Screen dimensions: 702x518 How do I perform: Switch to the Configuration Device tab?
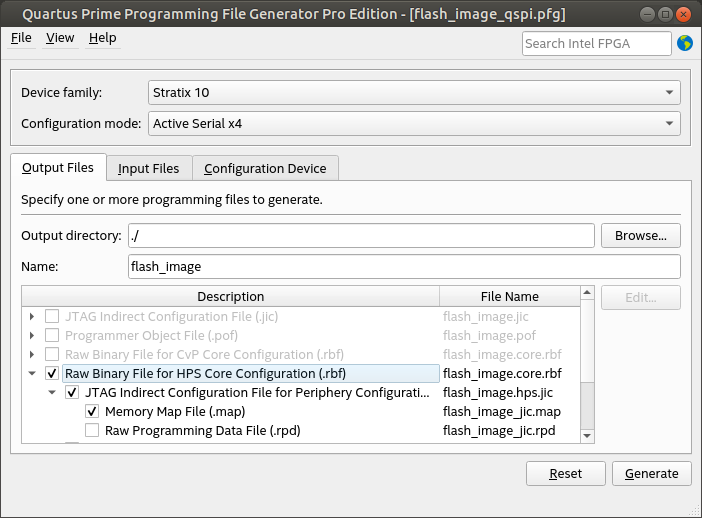(265, 169)
